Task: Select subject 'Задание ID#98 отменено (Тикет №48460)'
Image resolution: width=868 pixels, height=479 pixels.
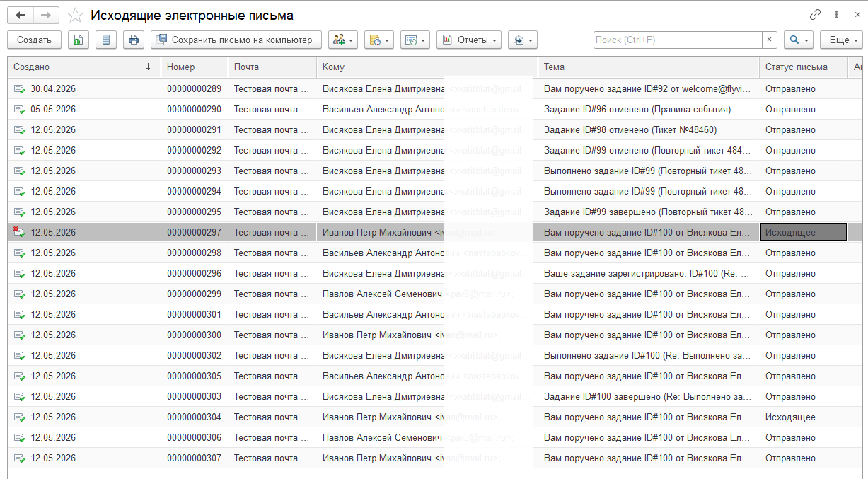Action: [x=630, y=129]
